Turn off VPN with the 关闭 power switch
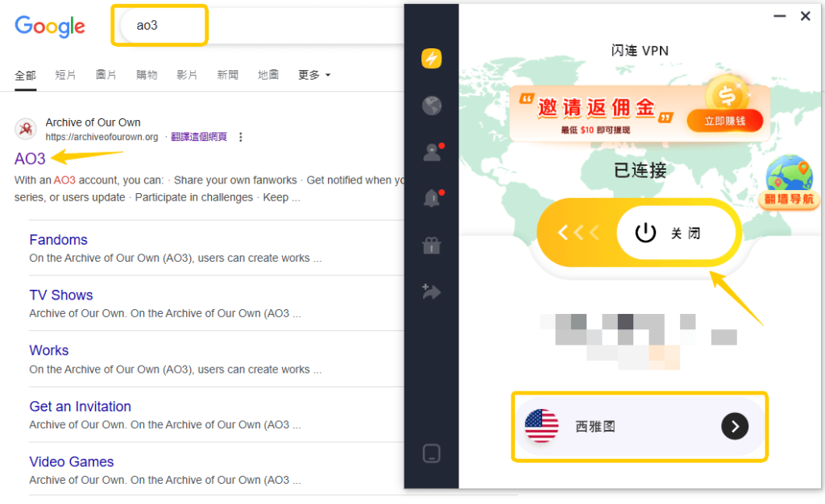 click(x=676, y=233)
